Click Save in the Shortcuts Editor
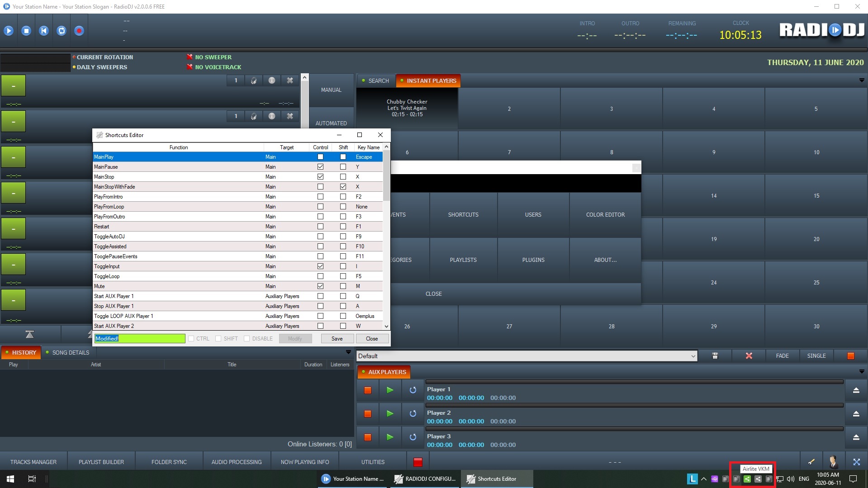Image resolution: width=868 pixels, height=488 pixels. point(337,339)
